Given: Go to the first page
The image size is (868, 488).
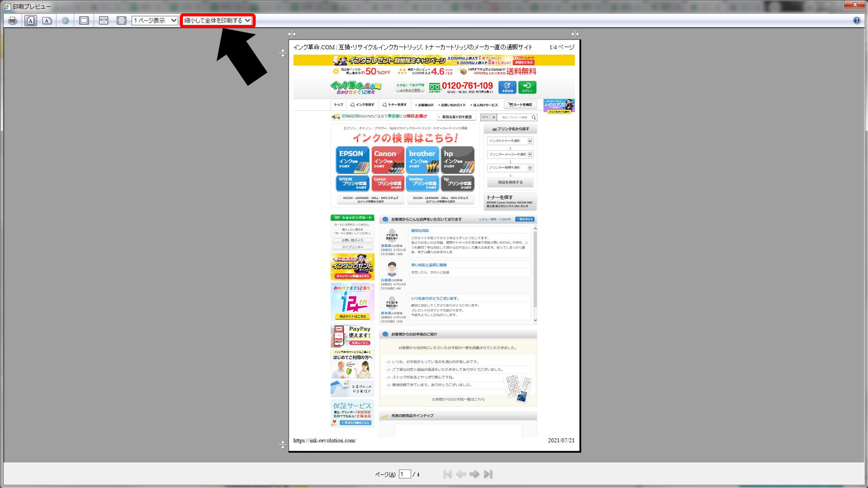Looking at the screenshot, I should [447, 474].
